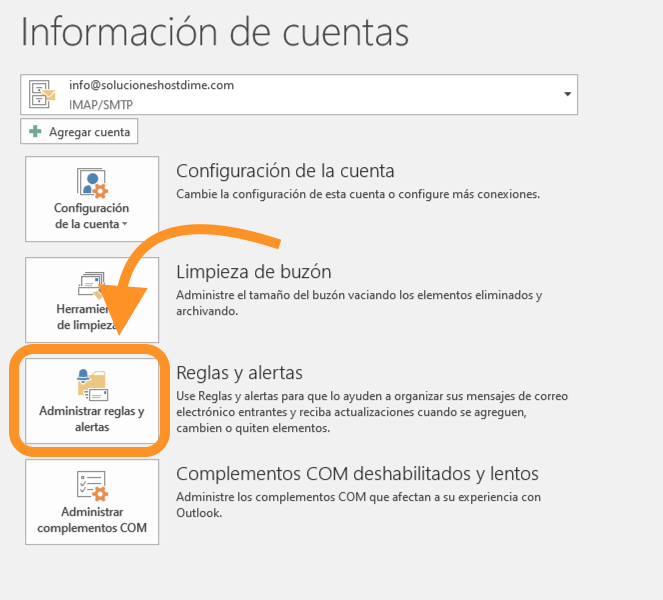The height and width of the screenshot is (600, 663).
Task: Open Administrar reglas y alertas button label
Action: click(91, 418)
